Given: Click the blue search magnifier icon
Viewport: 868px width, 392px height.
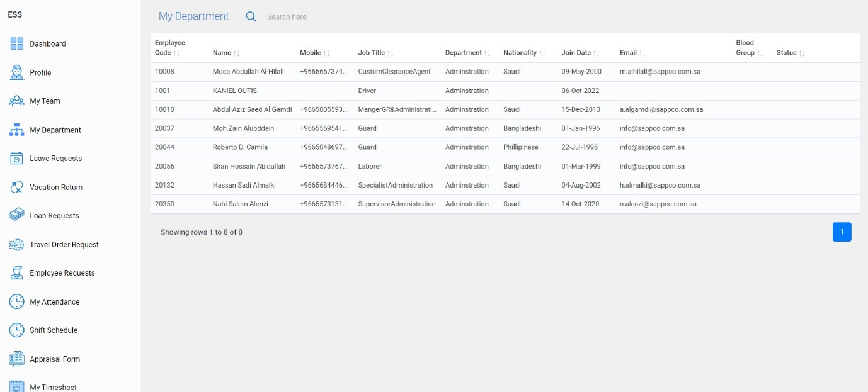Looking at the screenshot, I should 251,16.
